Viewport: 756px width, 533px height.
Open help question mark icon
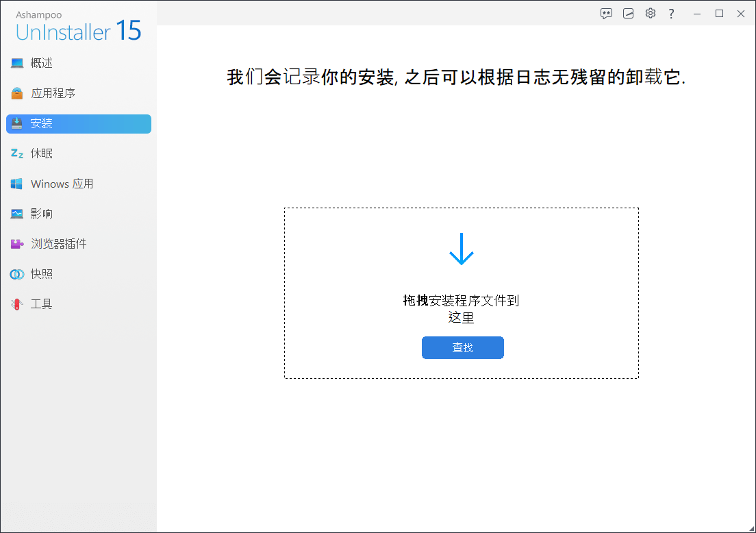[x=671, y=14]
